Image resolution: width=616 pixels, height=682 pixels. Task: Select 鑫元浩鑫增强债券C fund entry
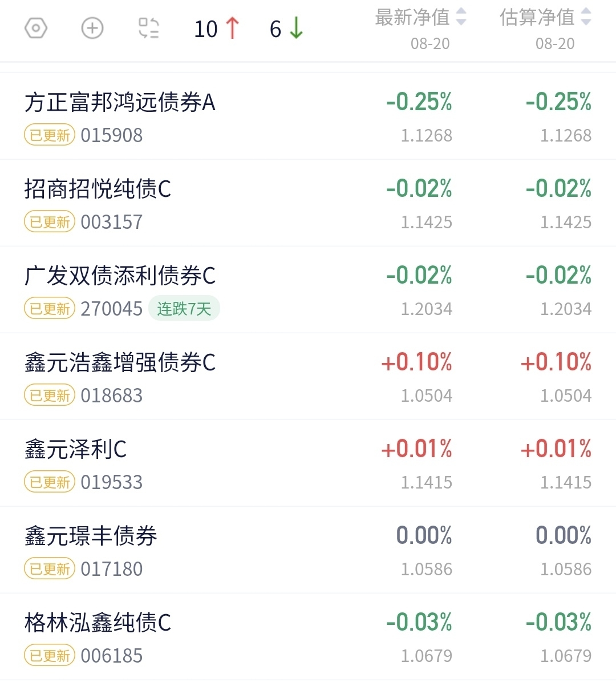click(308, 377)
